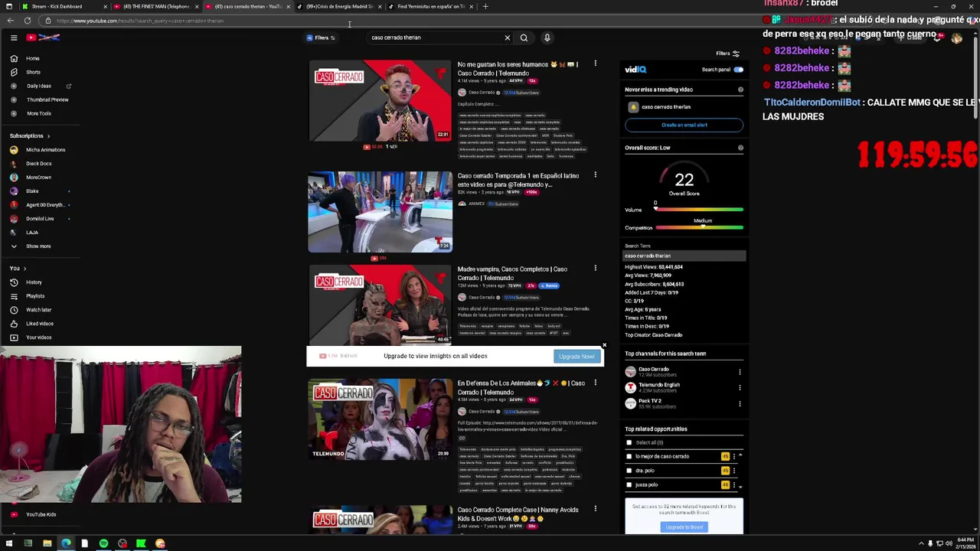Open Spotify from the Windows taskbar
Viewport: 980px width, 551px height.
pyautogui.click(x=103, y=544)
